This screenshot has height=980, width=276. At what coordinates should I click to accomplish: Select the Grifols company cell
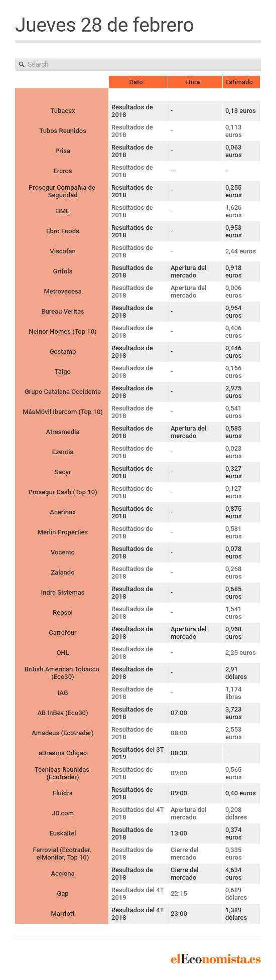coord(62,271)
